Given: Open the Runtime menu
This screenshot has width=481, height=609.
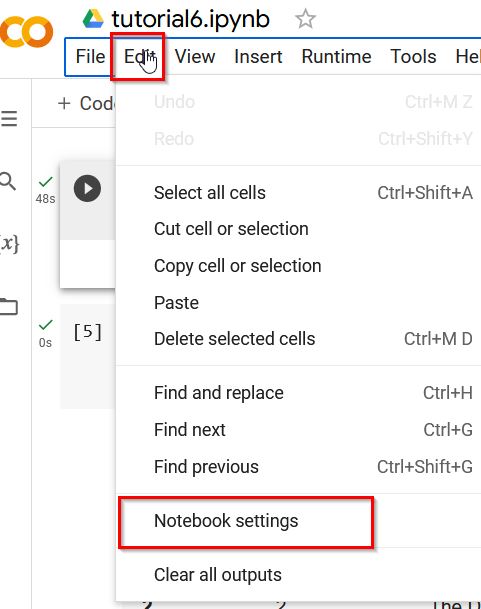Looking at the screenshot, I should (336, 57).
